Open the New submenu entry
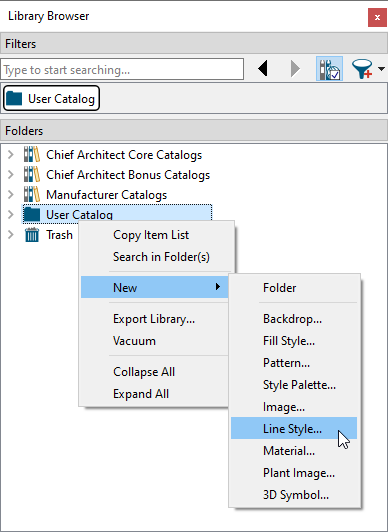This screenshot has height=532, width=388. 155,287
